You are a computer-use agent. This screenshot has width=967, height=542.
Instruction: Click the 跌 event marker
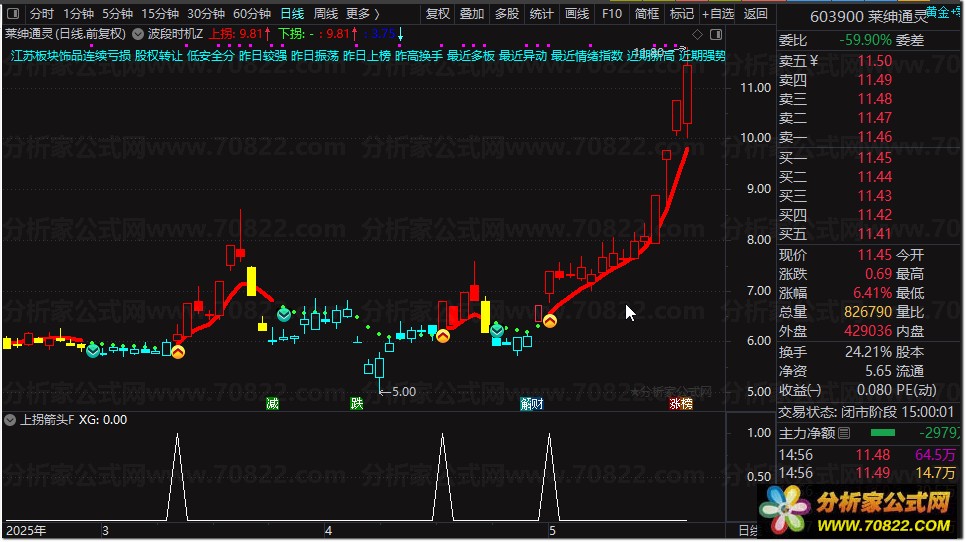coord(356,404)
